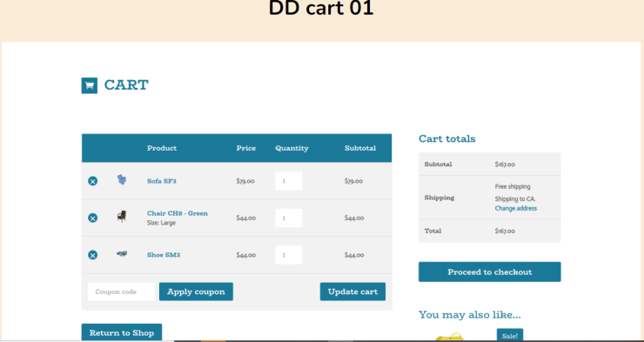
Task: Click Proceed to checkout
Action: coord(490,272)
